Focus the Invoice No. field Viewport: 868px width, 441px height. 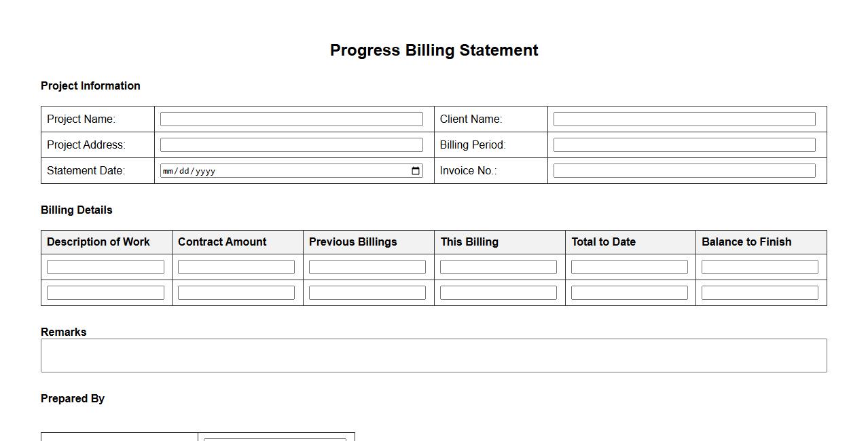pyautogui.click(x=684, y=171)
